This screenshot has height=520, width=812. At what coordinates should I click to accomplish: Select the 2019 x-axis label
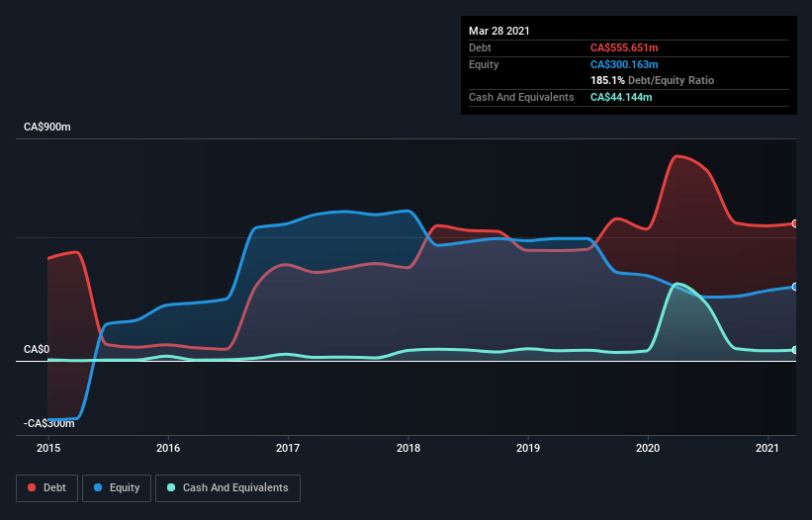(x=528, y=448)
